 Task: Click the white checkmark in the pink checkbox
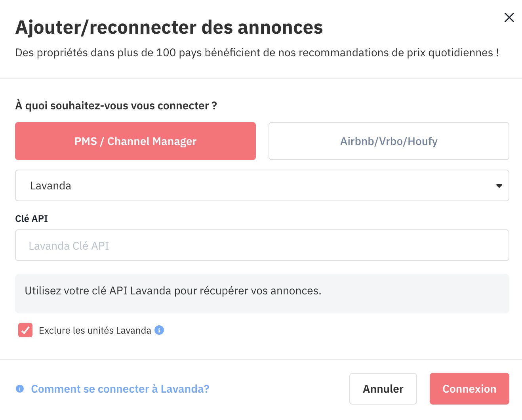(x=25, y=330)
